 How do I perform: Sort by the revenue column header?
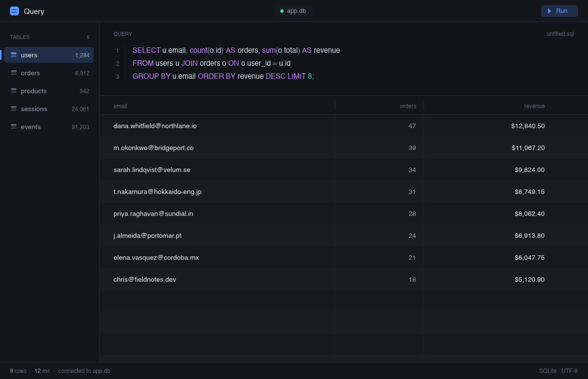coord(534,106)
